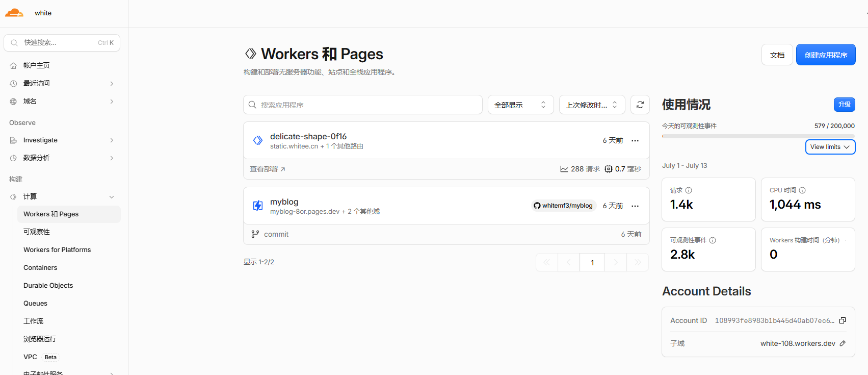Click the refresh applications icon button
This screenshot has height=375, width=868.
[x=640, y=105]
